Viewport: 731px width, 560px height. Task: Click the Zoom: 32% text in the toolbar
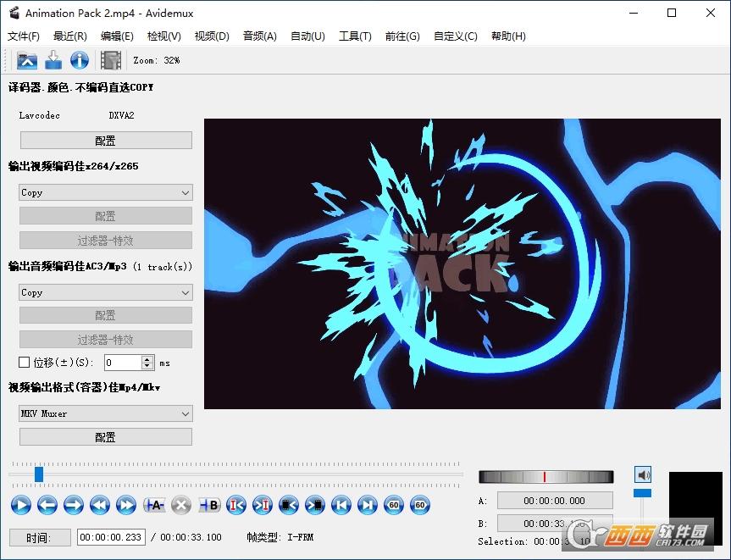point(157,61)
